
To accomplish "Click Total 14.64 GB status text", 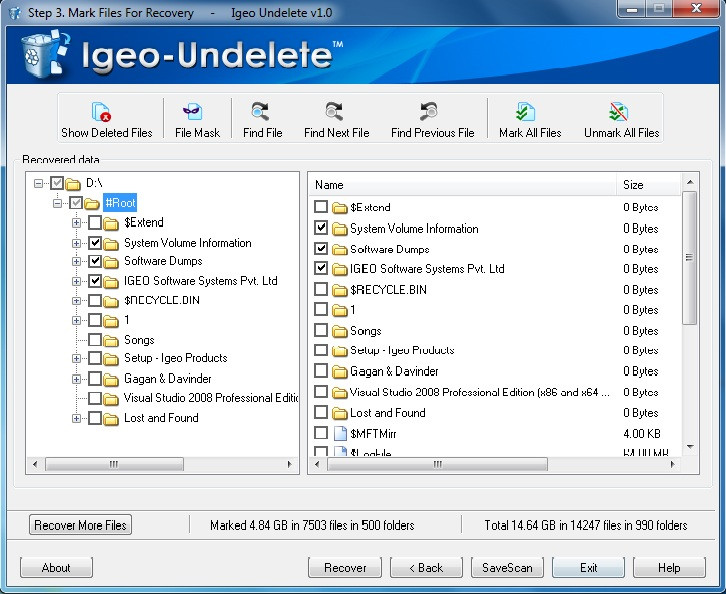I will (x=586, y=525).
